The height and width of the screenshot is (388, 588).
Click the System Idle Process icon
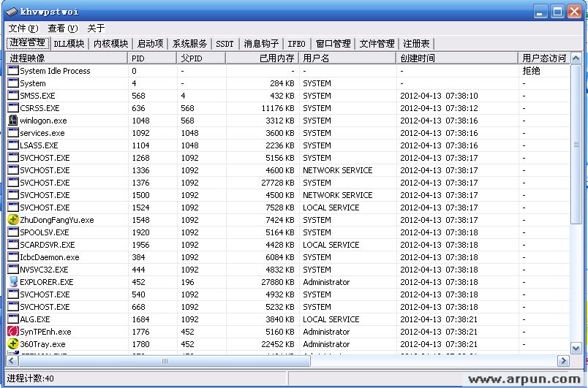[13, 70]
